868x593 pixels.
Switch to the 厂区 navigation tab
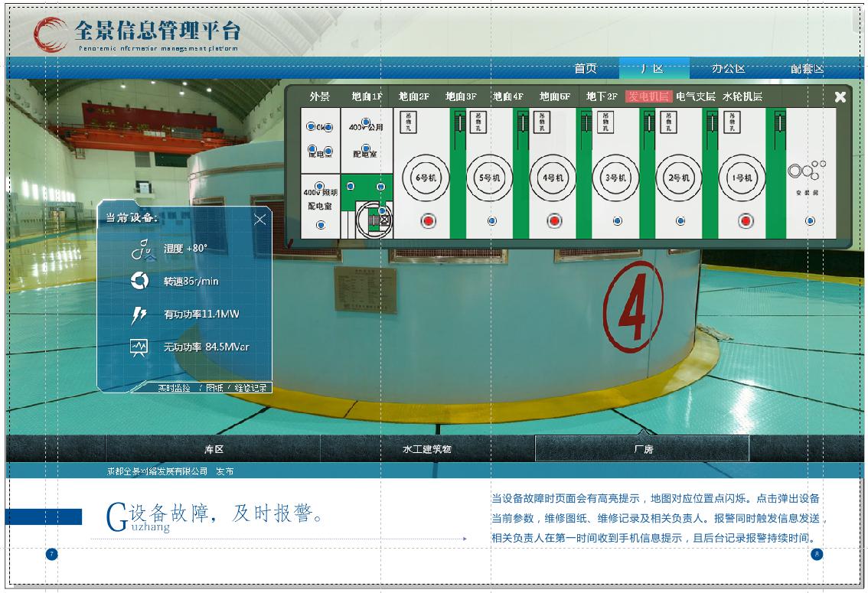(x=653, y=69)
